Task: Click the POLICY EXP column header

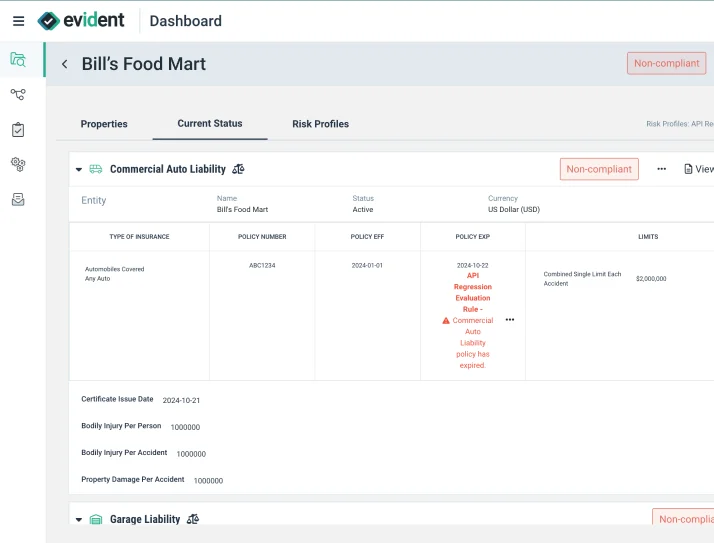Action: pyautogui.click(x=473, y=236)
